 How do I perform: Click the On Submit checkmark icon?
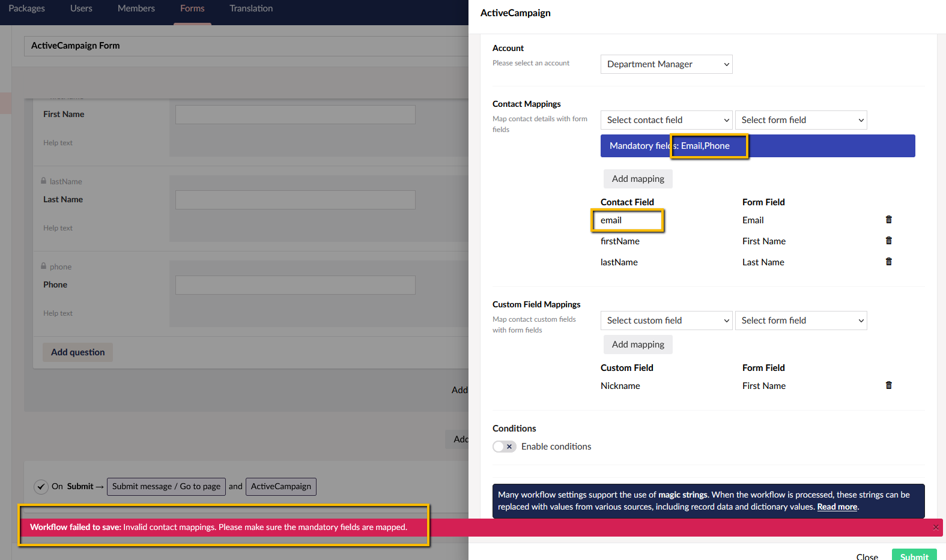pyautogui.click(x=41, y=486)
